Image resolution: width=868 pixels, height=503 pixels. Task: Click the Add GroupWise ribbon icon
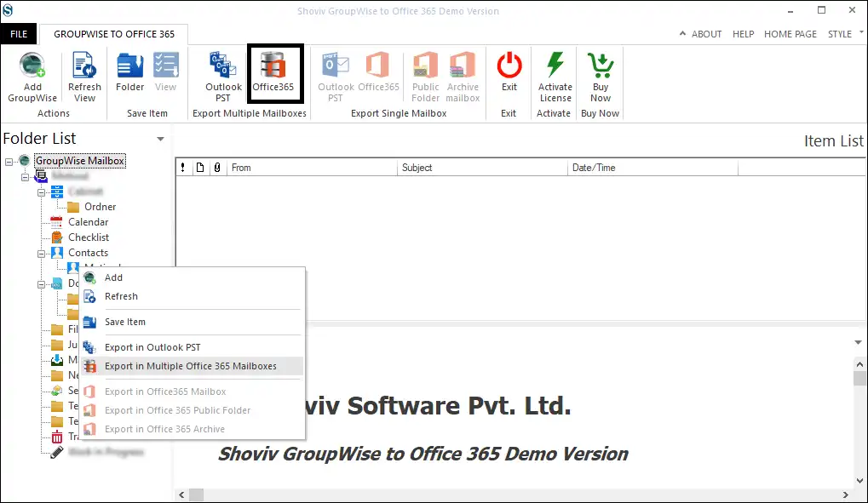(x=32, y=65)
